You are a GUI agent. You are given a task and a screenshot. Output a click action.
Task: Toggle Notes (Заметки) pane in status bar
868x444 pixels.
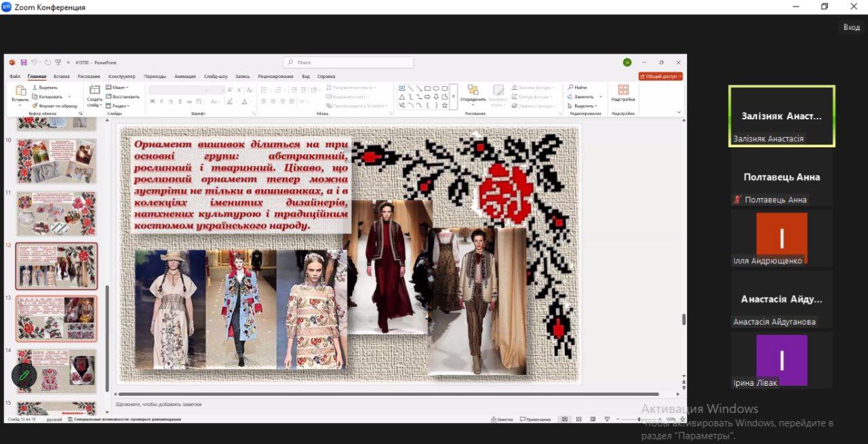(x=501, y=420)
